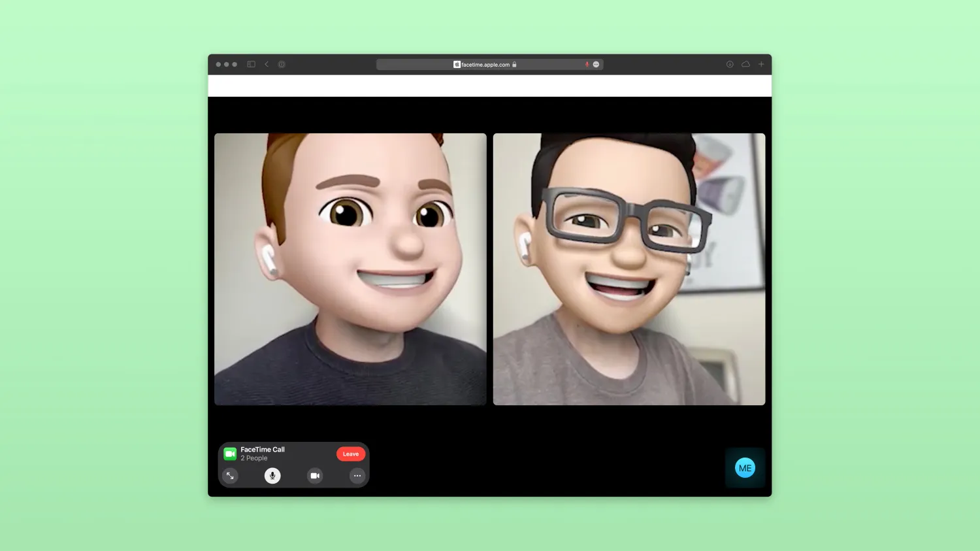Show the Safari sidebar
The image size is (980, 551).
[x=251, y=64]
